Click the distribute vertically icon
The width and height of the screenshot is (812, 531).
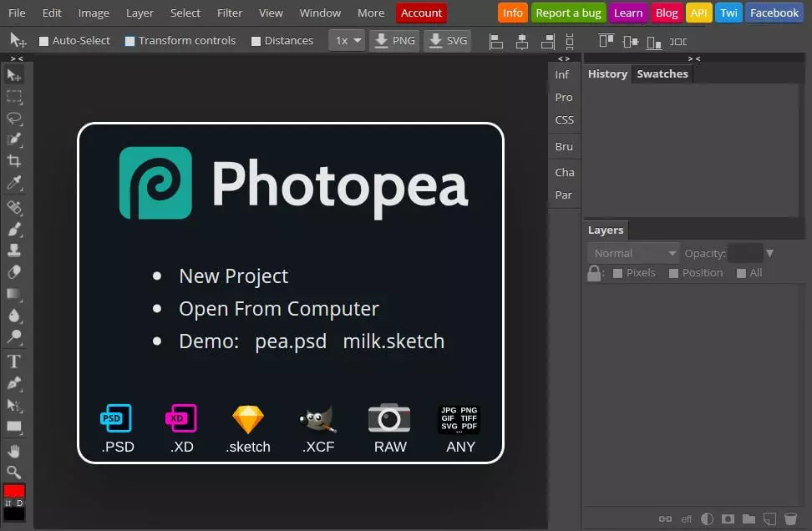click(570, 42)
